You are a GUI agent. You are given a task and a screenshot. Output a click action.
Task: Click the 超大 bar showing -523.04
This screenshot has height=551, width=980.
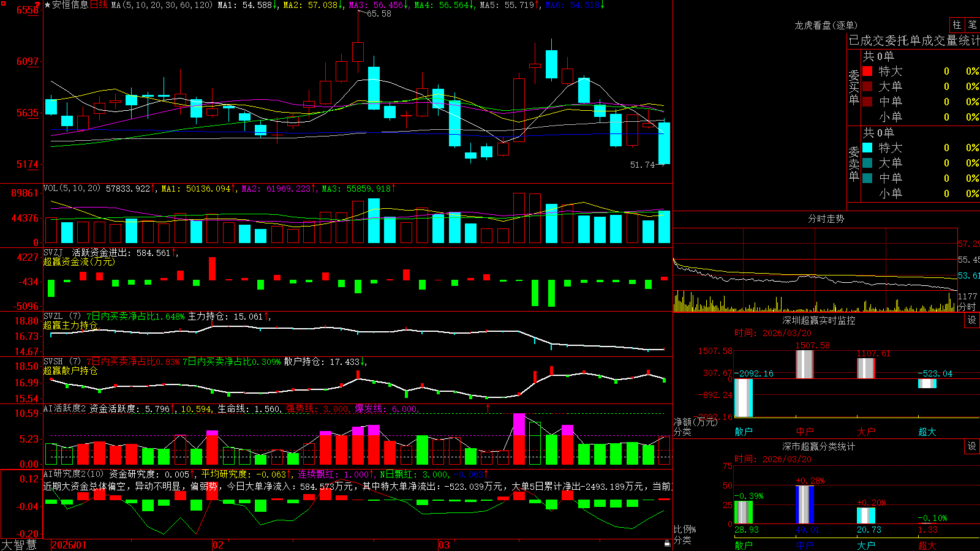point(927,384)
